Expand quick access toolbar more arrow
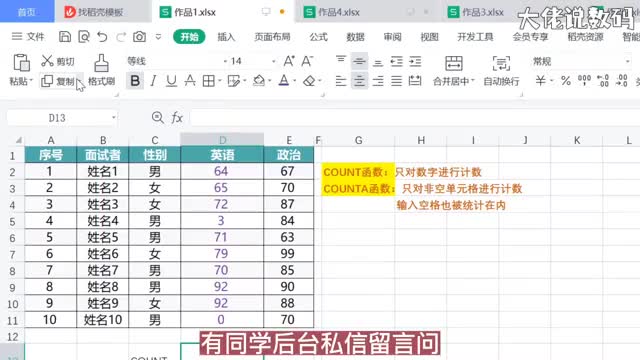 tap(158, 37)
